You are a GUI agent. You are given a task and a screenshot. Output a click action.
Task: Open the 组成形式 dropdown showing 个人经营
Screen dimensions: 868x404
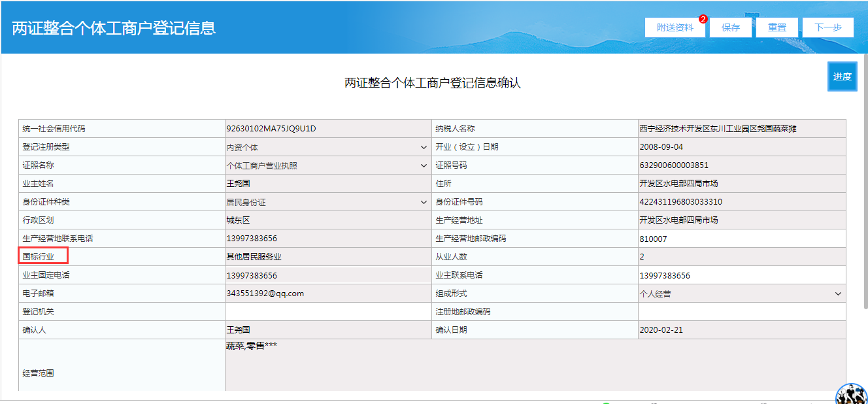coord(837,293)
